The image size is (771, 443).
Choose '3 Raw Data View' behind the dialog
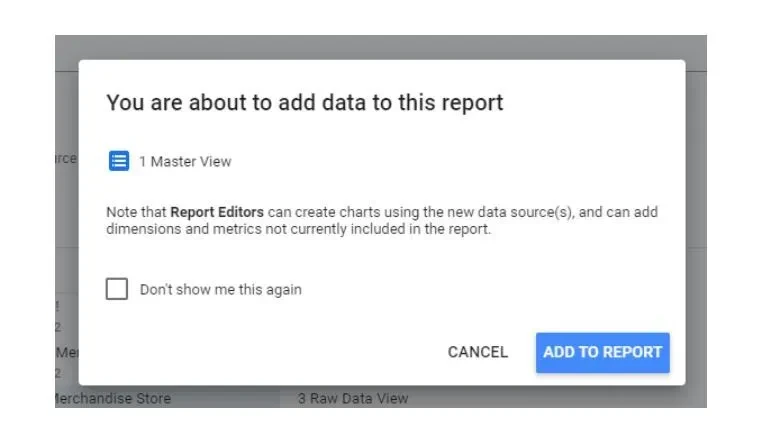[353, 398]
